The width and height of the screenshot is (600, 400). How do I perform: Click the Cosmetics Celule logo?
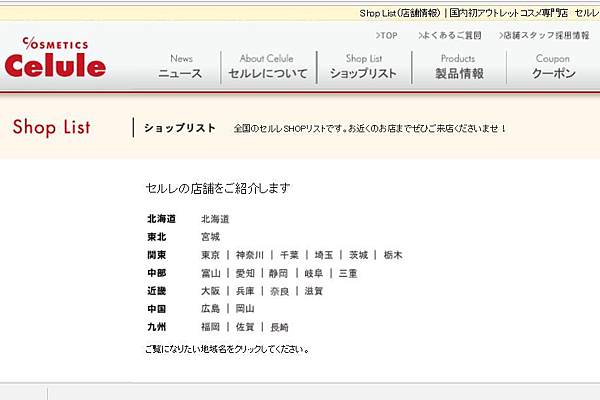tap(55, 57)
